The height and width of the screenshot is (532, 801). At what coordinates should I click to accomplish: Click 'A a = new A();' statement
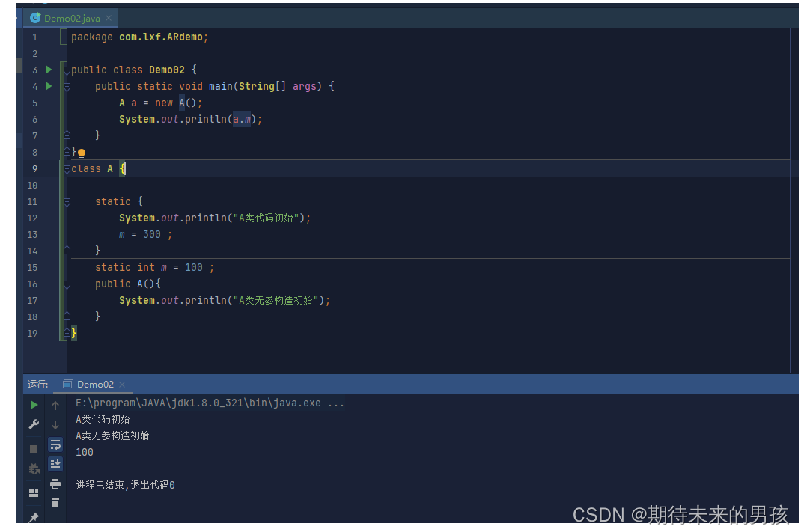click(160, 103)
